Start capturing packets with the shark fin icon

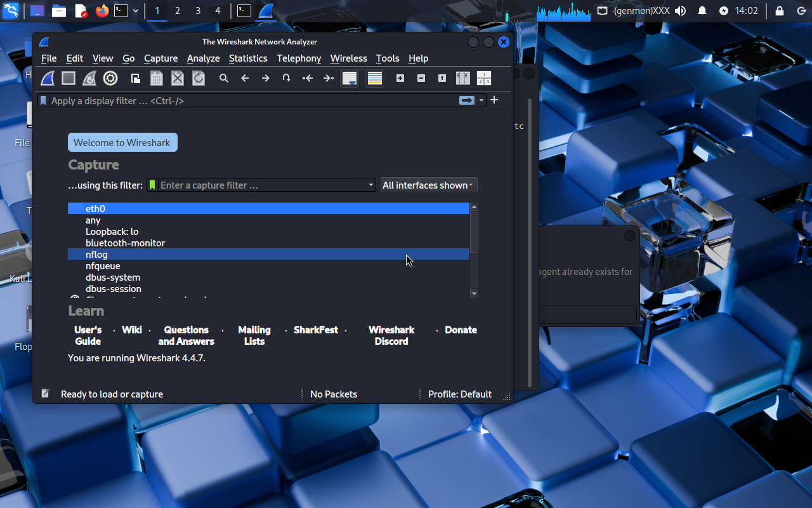click(x=48, y=78)
